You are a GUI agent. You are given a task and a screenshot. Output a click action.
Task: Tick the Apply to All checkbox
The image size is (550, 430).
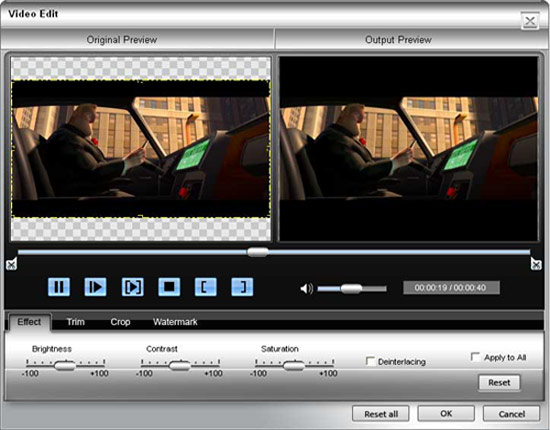click(475, 357)
